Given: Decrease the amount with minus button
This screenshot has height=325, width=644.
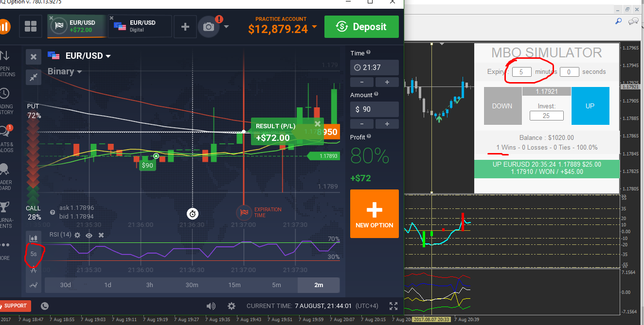Looking at the screenshot, I should click(362, 124).
